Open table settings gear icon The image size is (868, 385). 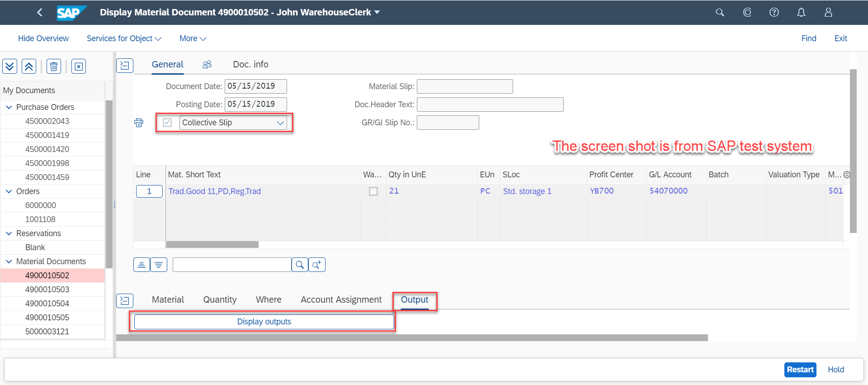tap(847, 175)
